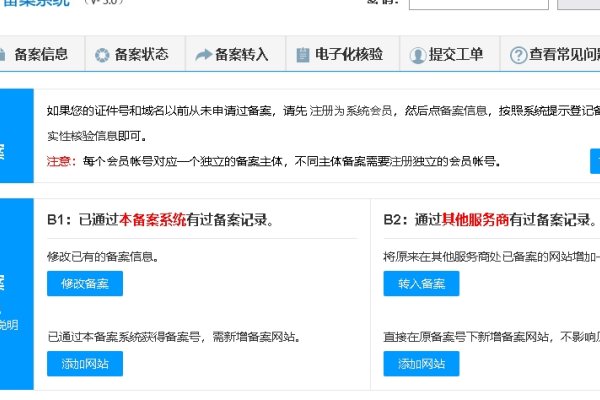This screenshot has height=400, width=600.
Task: Click the red 其他服务商 text in B2 heading
Action: tap(475, 220)
